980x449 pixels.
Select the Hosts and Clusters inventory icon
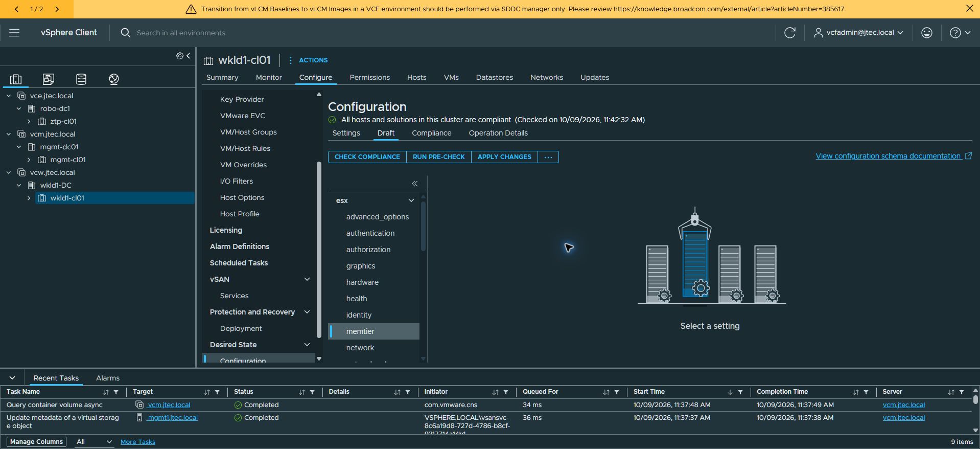tap(16, 79)
